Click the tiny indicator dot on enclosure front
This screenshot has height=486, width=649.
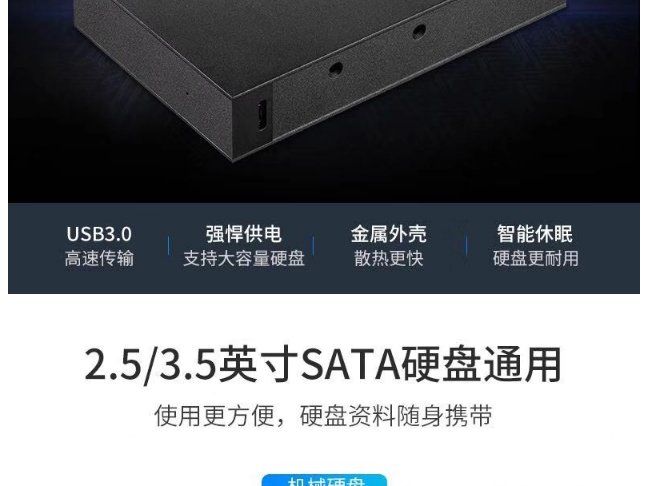coord(187,93)
